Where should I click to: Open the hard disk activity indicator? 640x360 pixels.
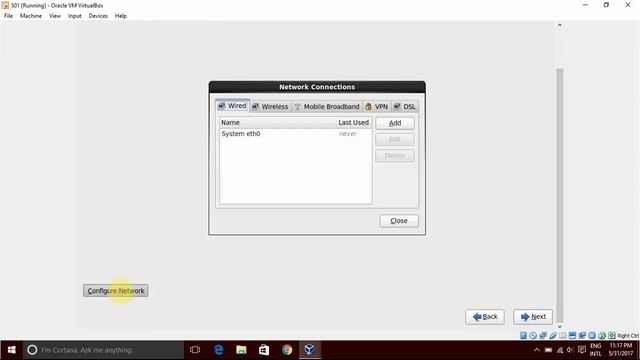[523, 336]
